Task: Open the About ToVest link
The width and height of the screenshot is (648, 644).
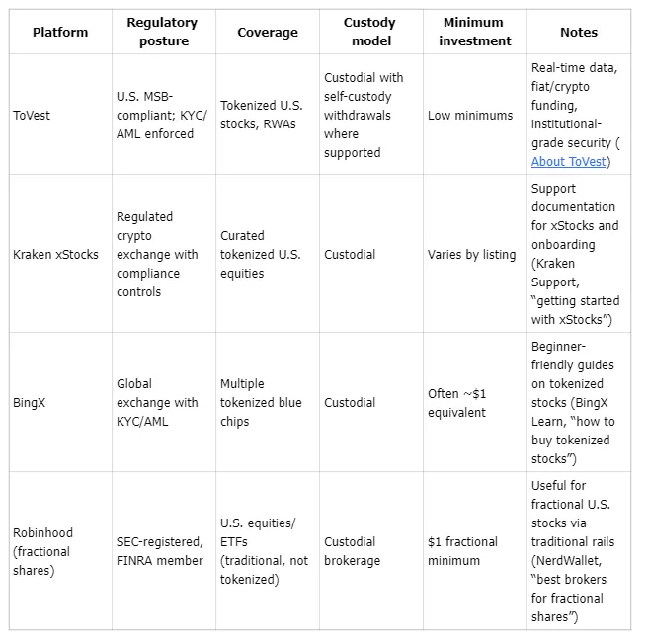Action: 568,162
